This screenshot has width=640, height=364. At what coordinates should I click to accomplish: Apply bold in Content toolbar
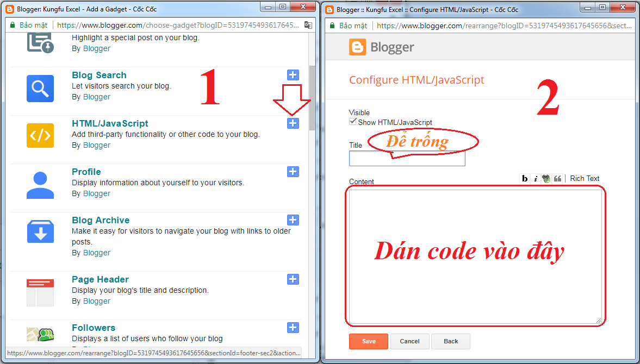(x=525, y=179)
